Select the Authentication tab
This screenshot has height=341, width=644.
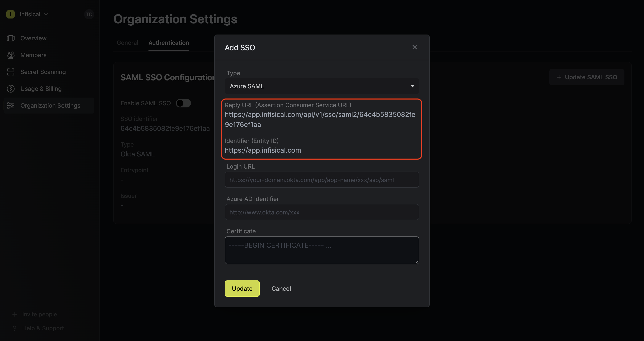point(169,43)
